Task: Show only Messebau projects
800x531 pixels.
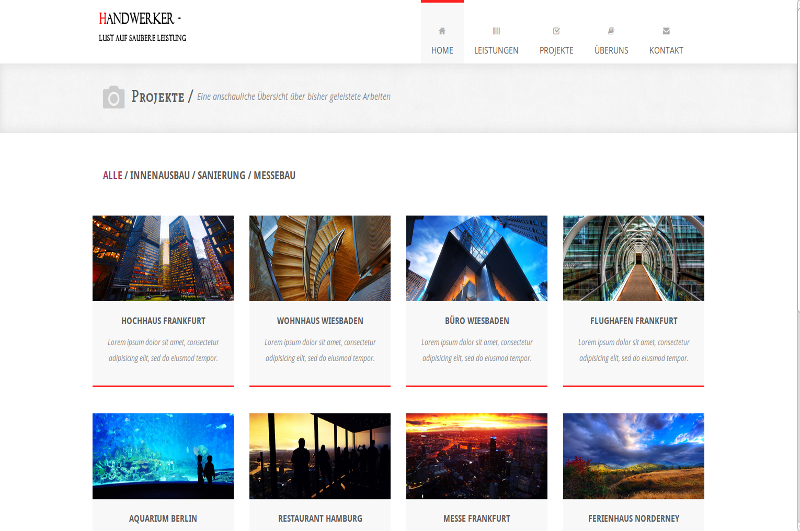Action: (274, 175)
